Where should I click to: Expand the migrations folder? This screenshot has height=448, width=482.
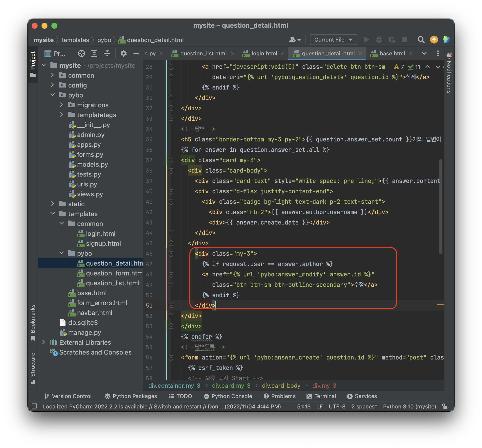click(61, 105)
